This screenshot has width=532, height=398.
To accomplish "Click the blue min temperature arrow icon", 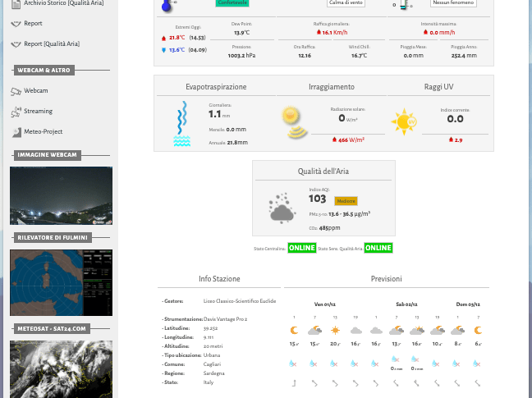I will point(163,50).
